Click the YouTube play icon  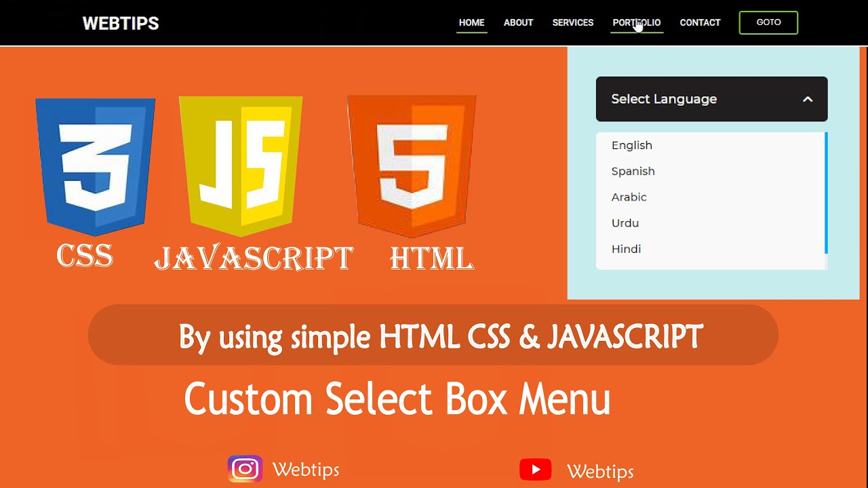point(535,469)
